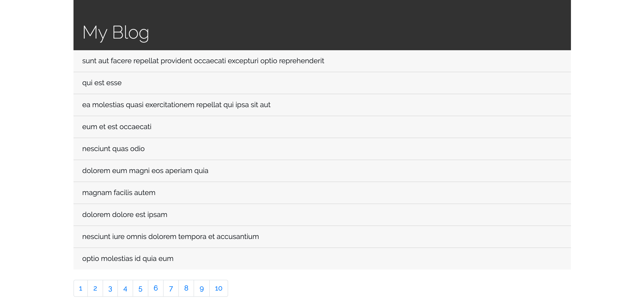Viewport: 644px width, 304px height.
Task: Open page 9 of the blog
Action: [x=201, y=289]
